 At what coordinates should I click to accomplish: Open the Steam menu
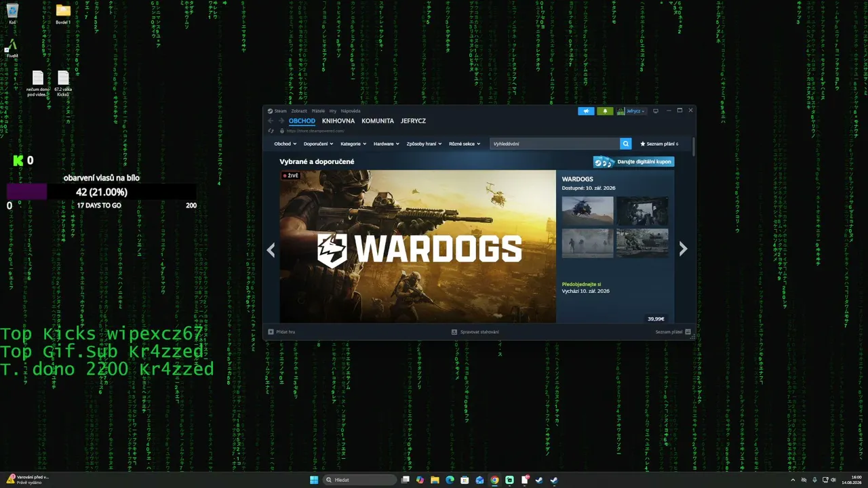pos(280,110)
